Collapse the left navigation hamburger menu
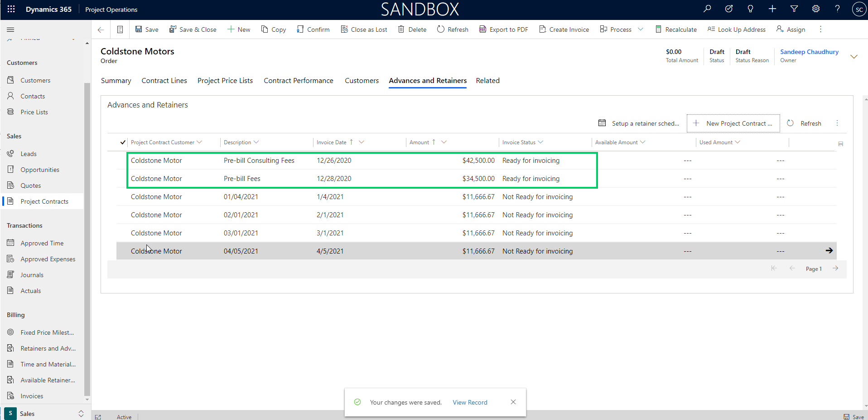The image size is (868, 420). [10, 29]
